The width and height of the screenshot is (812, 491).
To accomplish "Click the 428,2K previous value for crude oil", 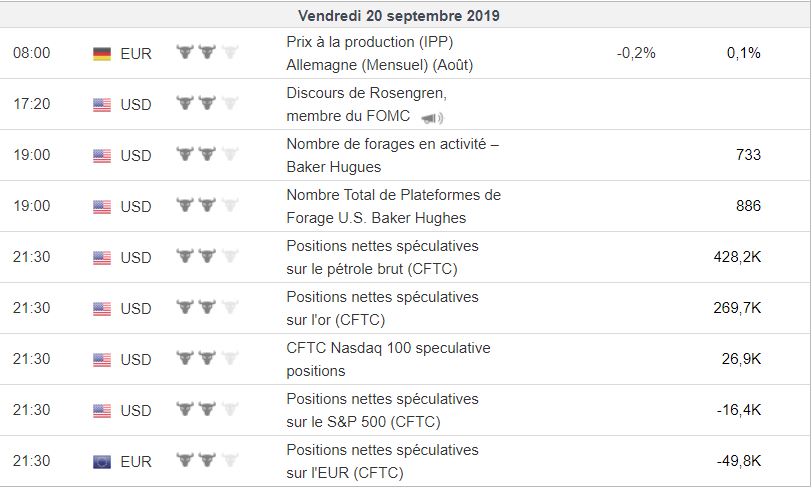I will tap(737, 257).
